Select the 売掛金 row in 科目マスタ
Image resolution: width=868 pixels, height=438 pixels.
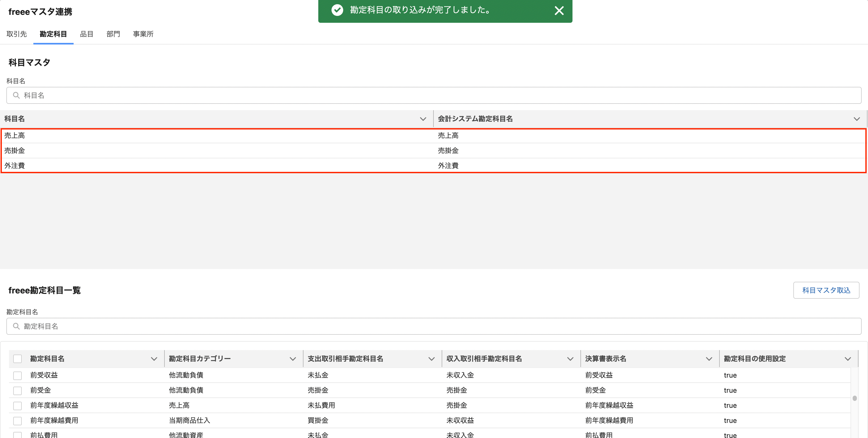pyautogui.click(x=15, y=151)
